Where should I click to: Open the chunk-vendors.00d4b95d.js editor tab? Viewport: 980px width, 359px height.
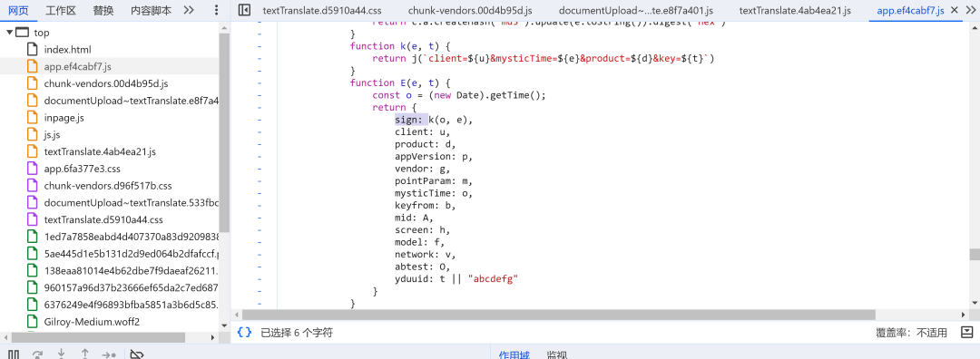(470, 10)
